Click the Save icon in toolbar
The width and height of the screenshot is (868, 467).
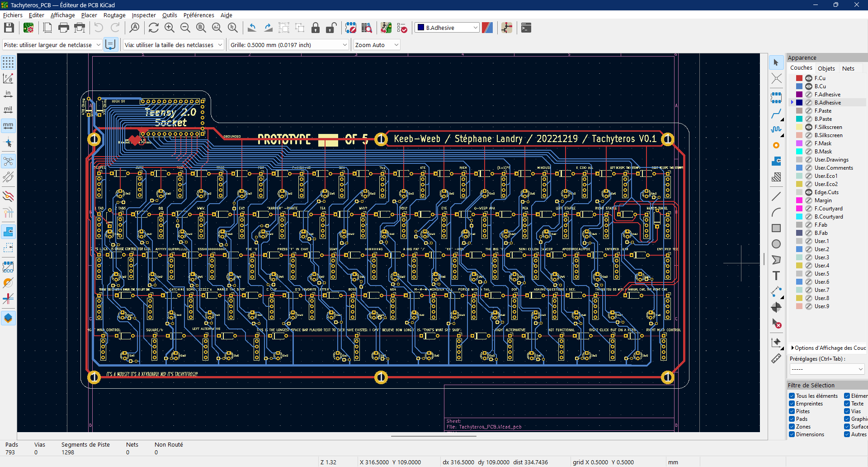pyautogui.click(x=9, y=28)
